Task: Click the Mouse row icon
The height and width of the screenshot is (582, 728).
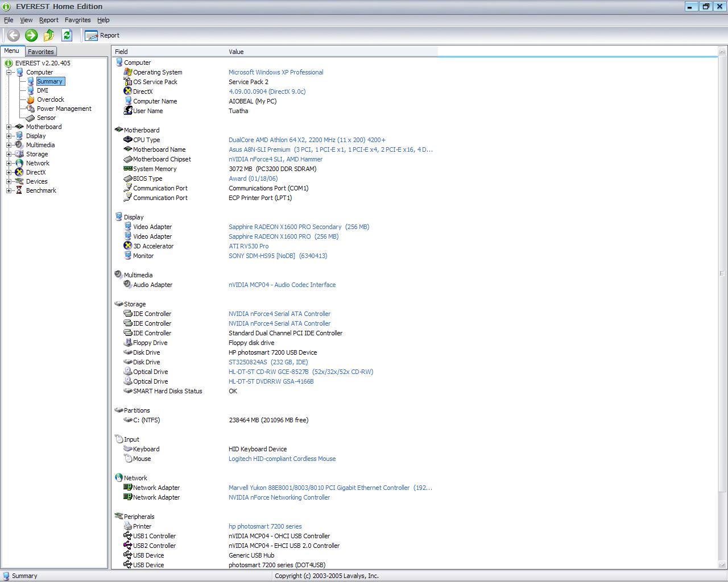Action: point(128,459)
